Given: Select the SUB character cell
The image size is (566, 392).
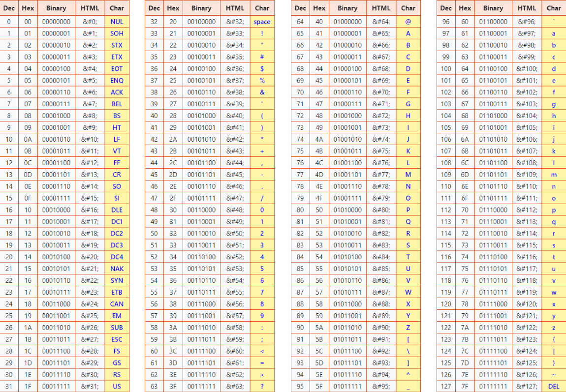Looking at the screenshot, I should point(117,328).
